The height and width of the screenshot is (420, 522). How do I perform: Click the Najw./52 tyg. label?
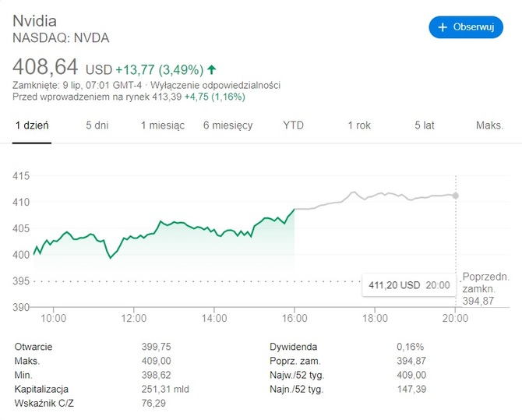tap(297, 375)
